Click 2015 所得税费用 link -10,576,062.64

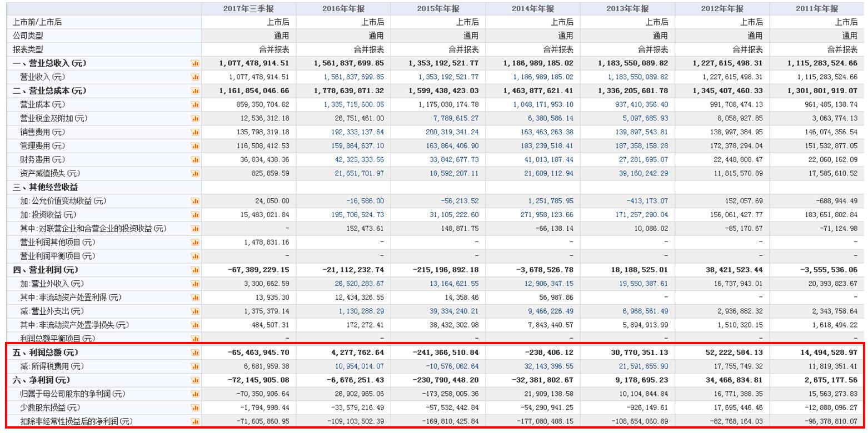click(453, 366)
